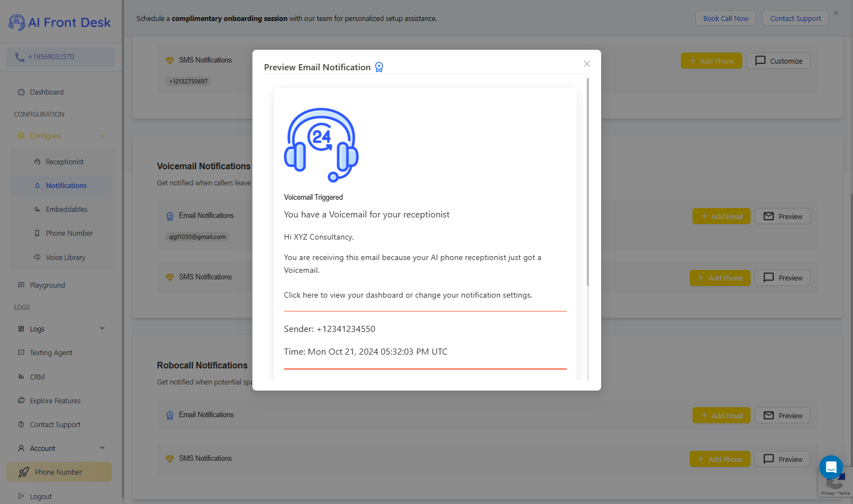Viewport: 853px width, 504px height.
Task: Preview Robocall email notification
Action: point(782,415)
